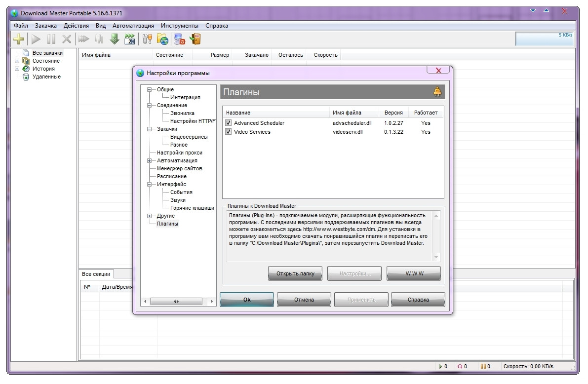Collapse the Закачки settings node
Image resolution: width=588 pixels, height=384 pixels.
(x=149, y=129)
